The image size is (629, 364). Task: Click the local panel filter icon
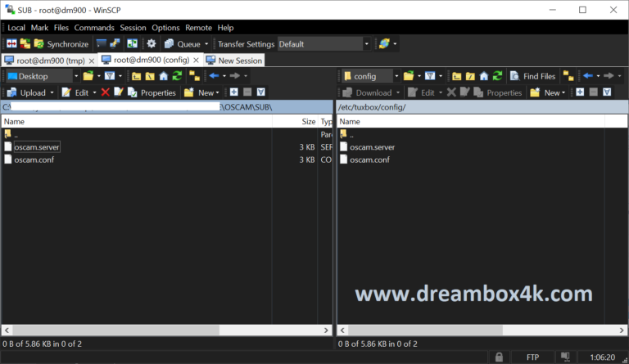[x=110, y=76]
